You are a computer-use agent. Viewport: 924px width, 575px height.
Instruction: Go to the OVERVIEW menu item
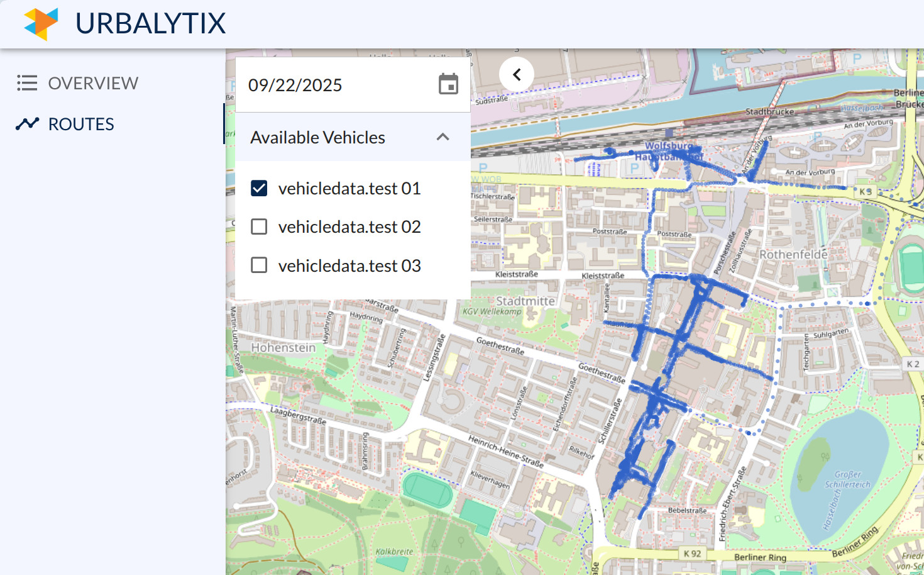(93, 83)
